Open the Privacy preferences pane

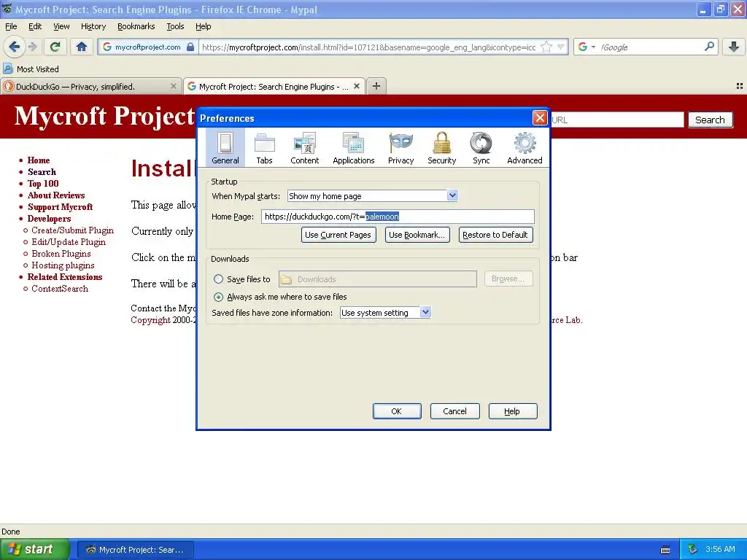400,148
